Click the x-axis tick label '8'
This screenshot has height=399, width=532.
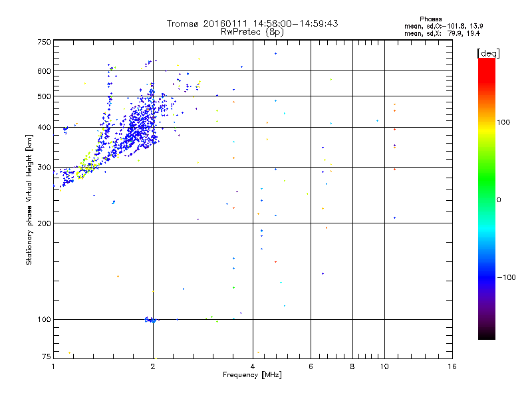pos(352,366)
